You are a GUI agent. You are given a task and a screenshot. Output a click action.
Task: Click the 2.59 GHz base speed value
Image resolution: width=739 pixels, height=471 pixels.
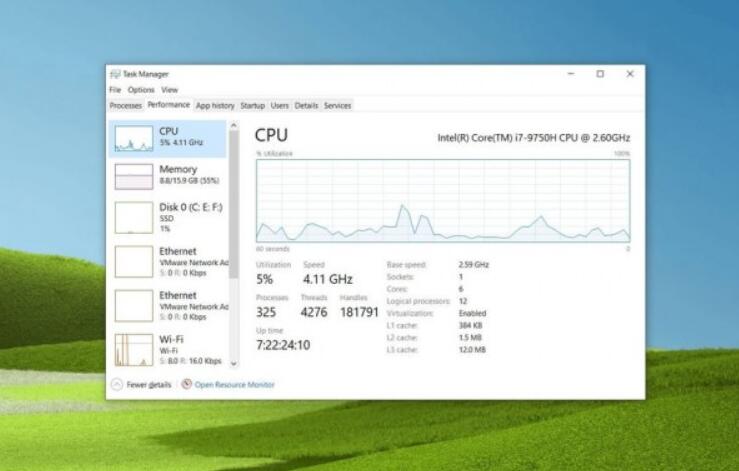coord(474,264)
